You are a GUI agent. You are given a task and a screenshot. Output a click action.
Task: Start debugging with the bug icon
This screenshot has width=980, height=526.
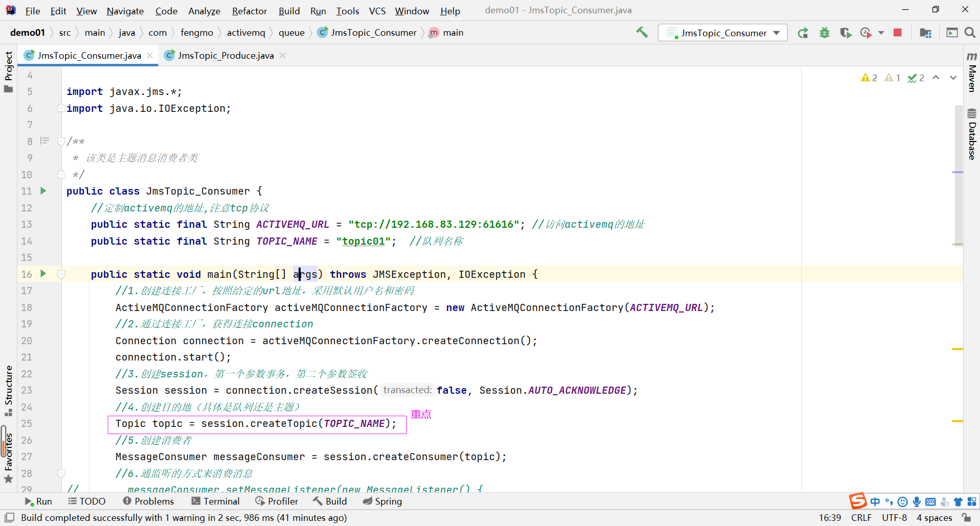[x=824, y=33]
